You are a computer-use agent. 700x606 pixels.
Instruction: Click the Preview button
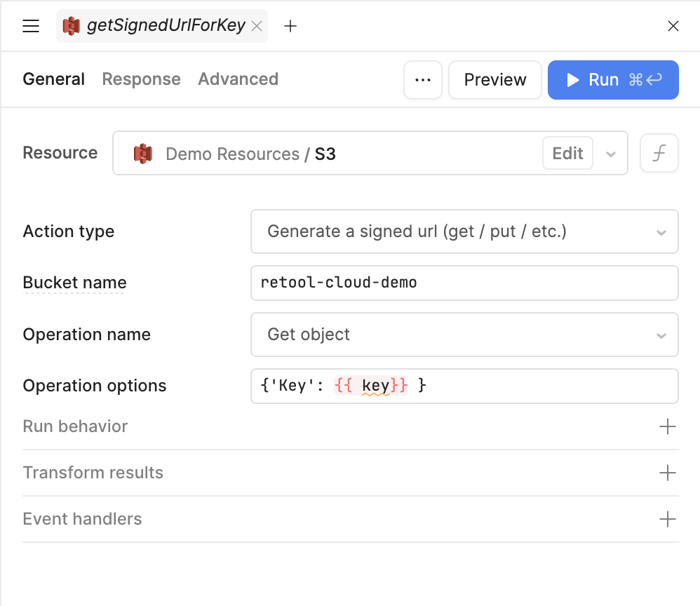(x=494, y=80)
